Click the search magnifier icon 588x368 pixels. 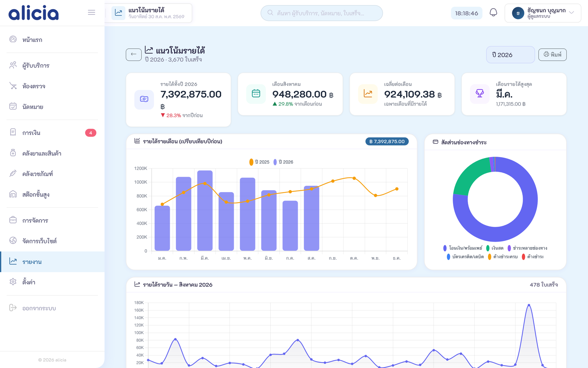point(270,13)
